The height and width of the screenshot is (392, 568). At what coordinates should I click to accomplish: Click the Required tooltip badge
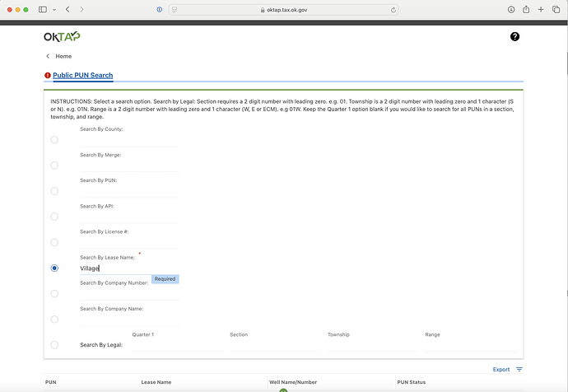[165, 279]
